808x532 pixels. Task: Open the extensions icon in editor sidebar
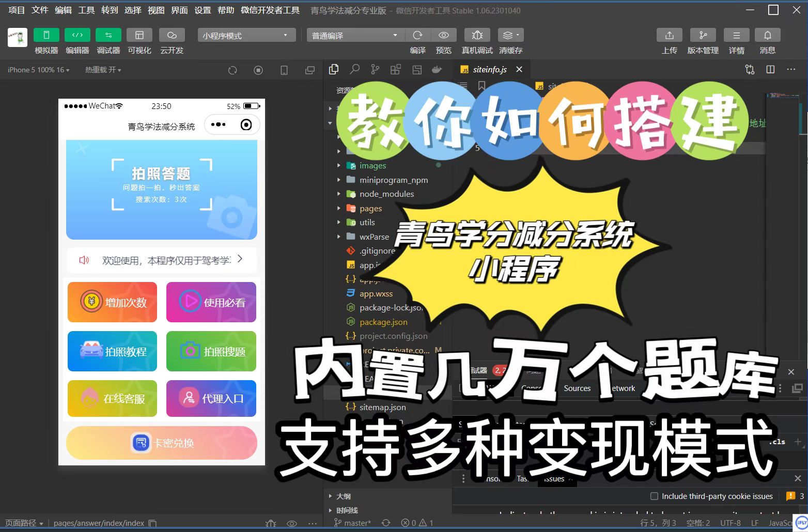(396, 69)
